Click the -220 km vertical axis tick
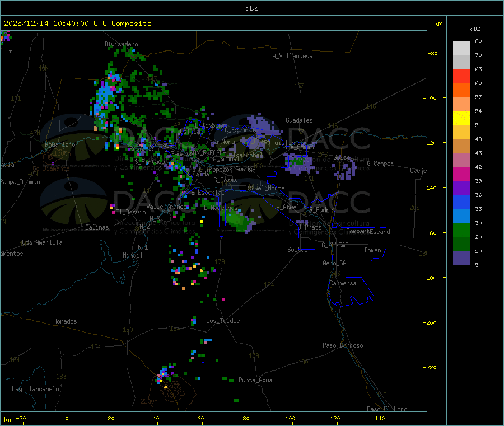Viewport: 504px width, 426px height. 430,368
